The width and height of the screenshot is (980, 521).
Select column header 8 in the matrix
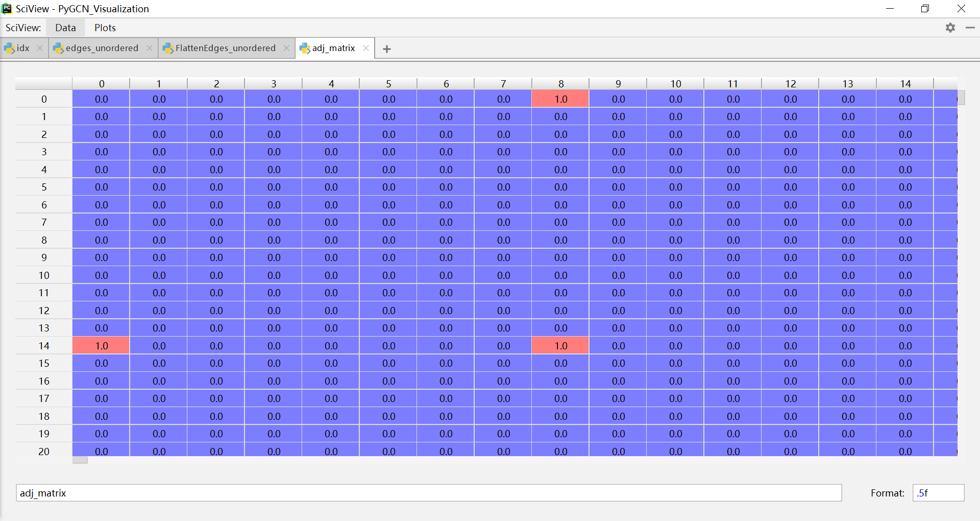coord(560,83)
